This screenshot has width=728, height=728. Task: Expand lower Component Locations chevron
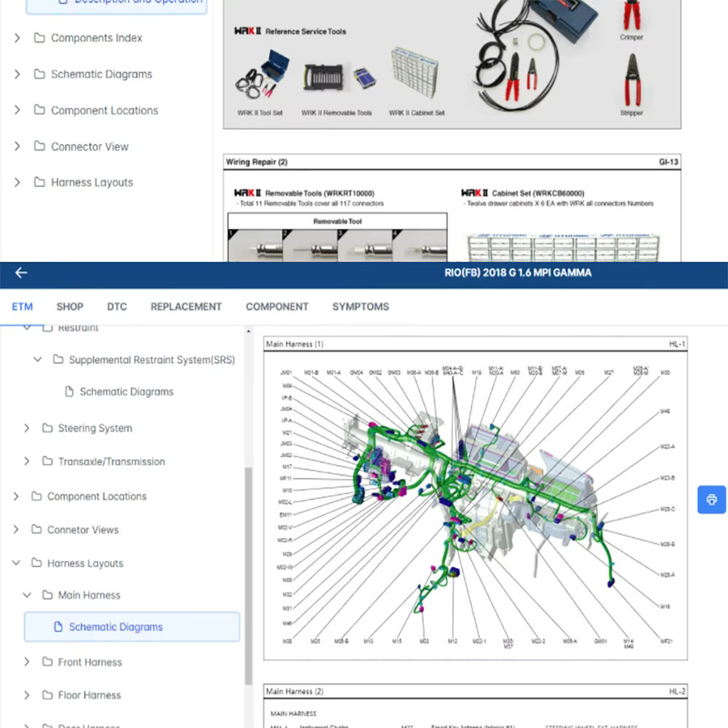[x=16, y=497]
